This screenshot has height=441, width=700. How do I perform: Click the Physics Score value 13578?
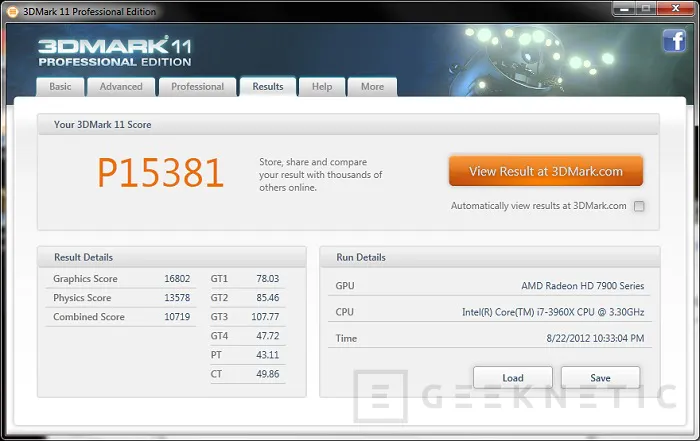tap(177, 298)
